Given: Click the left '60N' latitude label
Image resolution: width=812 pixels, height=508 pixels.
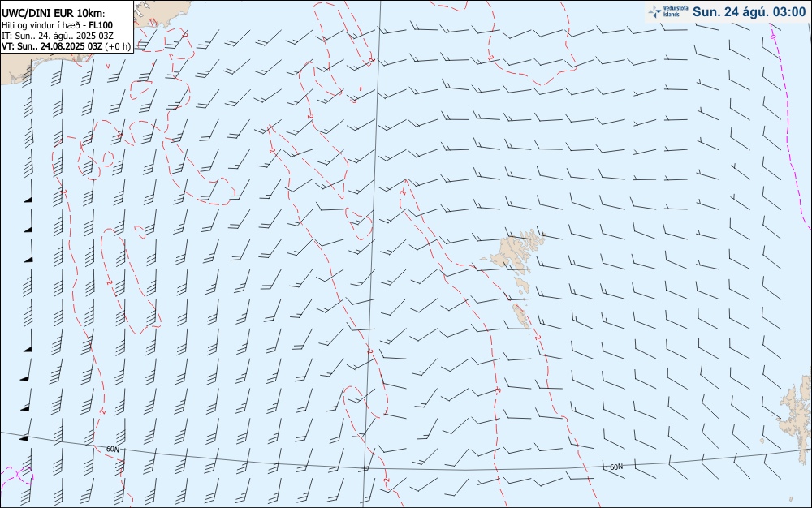Looking at the screenshot, I should 112,449.
